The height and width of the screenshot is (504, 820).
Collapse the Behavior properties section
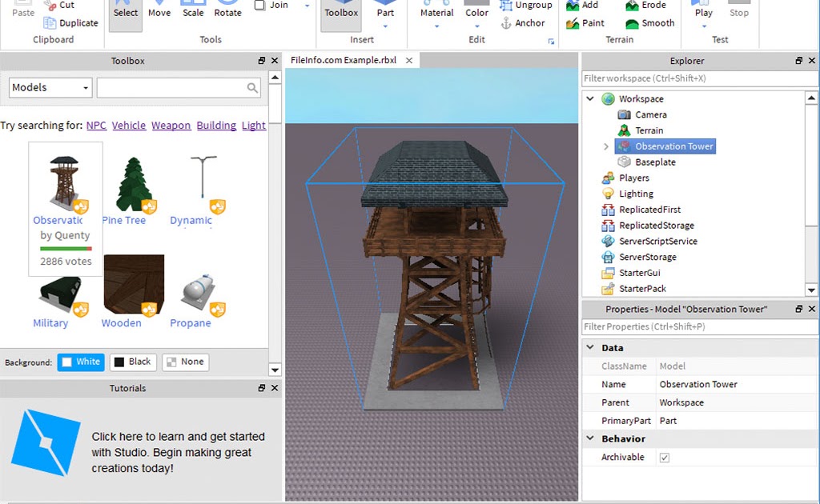click(590, 438)
